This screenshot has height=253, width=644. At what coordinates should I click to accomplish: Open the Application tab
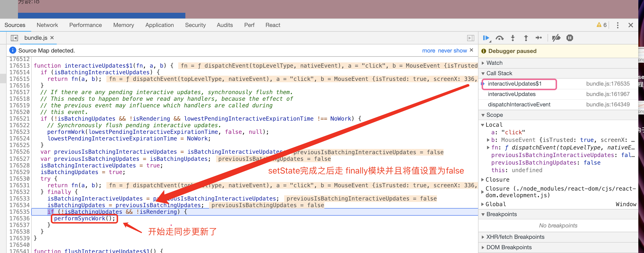(x=160, y=25)
